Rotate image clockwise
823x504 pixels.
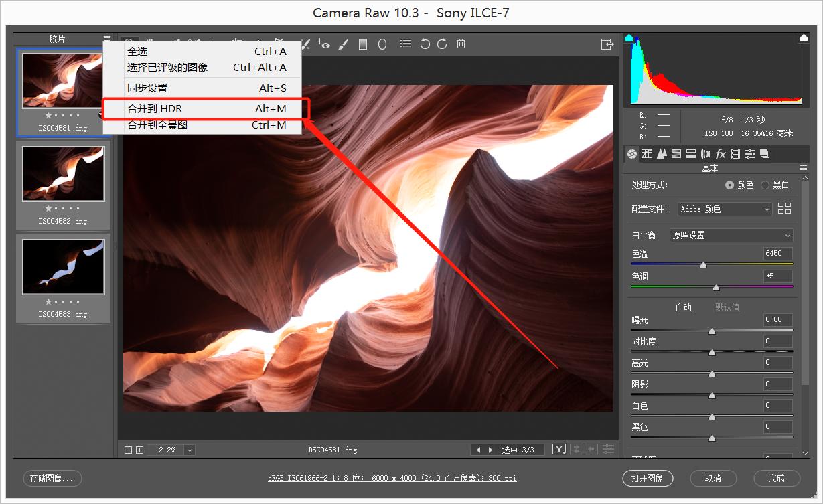[x=442, y=44]
